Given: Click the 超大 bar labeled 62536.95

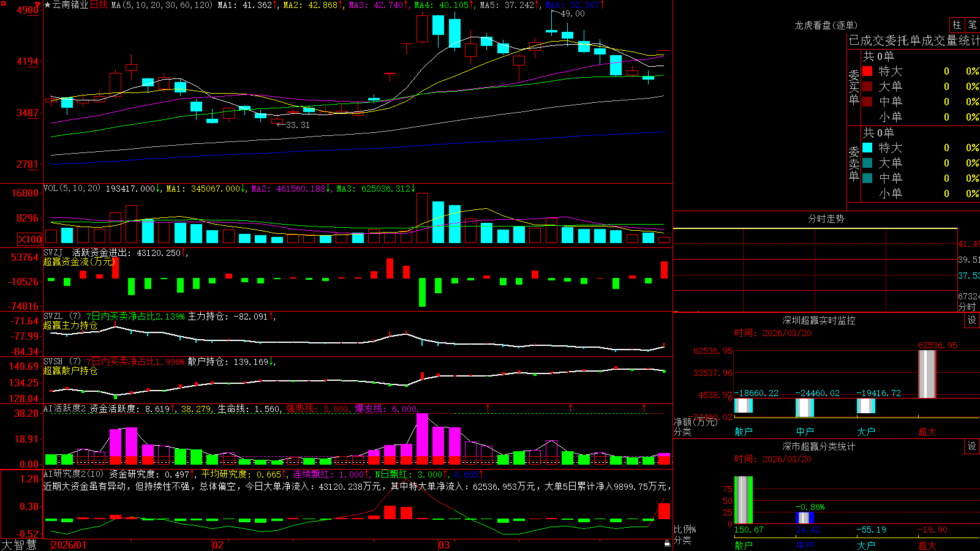Looking at the screenshot, I should [927, 374].
